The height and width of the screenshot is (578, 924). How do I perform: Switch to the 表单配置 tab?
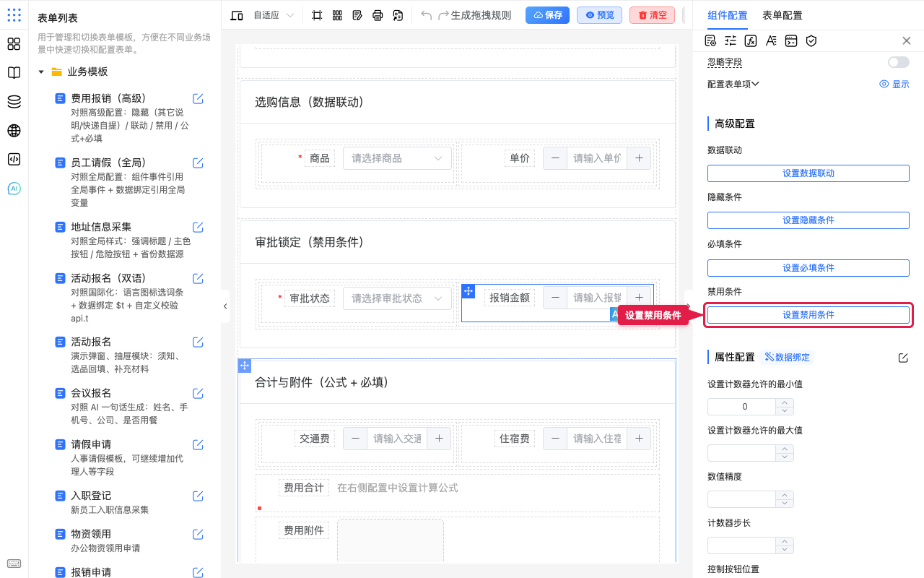click(783, 15)
